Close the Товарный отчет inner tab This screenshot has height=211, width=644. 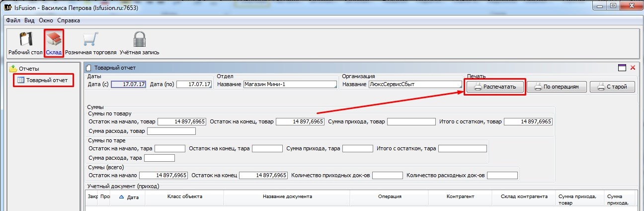click(633, 68)
